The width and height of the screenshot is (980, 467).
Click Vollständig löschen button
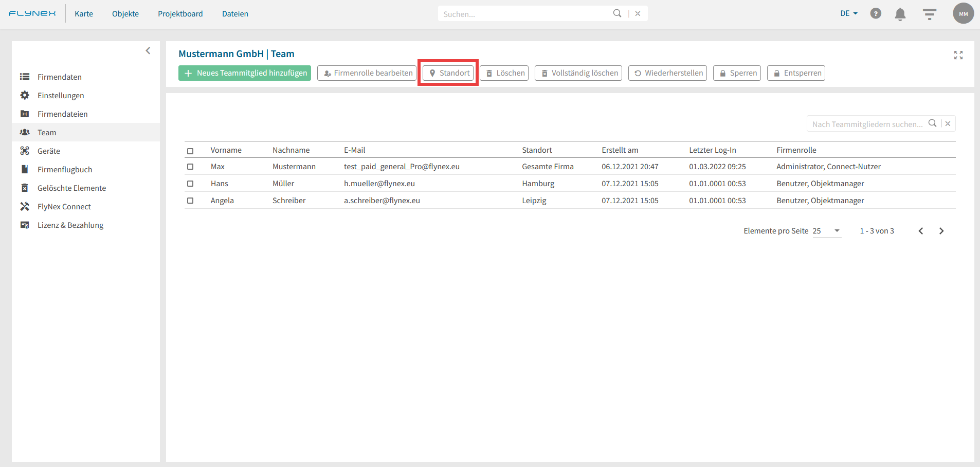578,73
